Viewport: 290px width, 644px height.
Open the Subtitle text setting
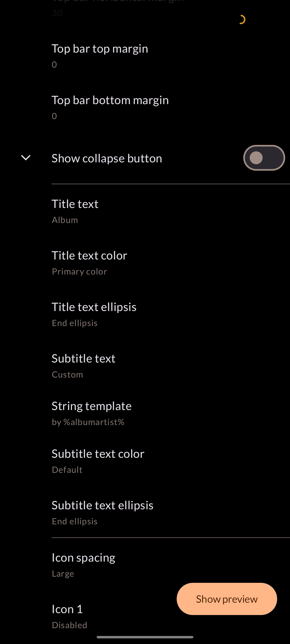pos(145,366)
